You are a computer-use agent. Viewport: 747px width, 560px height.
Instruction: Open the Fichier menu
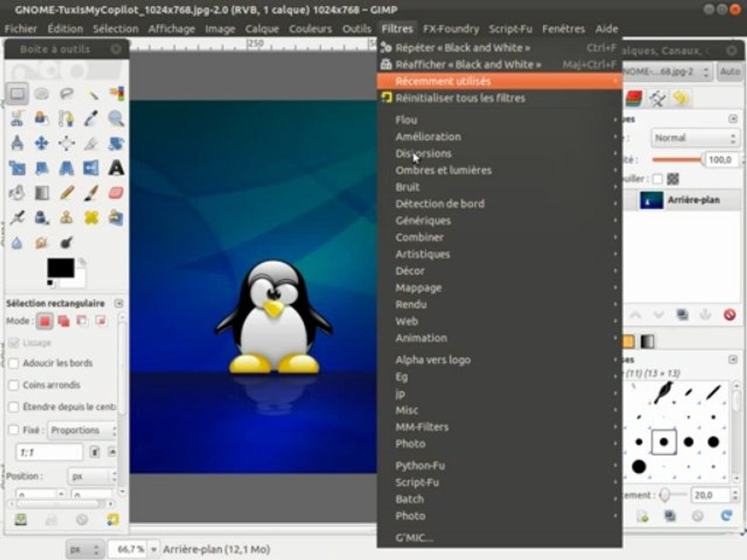20,29
